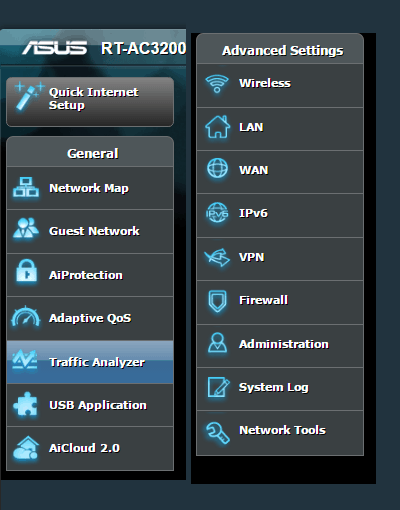The width and height of the screenshot is (400, 510).
Task: Open the Administration settings page
Action: (x=280, y=346)
